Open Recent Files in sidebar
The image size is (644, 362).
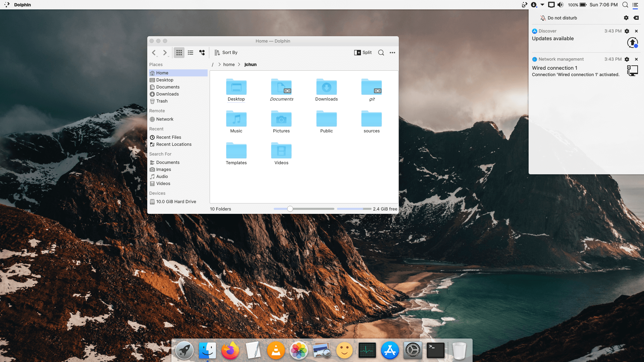pos(168,137)
